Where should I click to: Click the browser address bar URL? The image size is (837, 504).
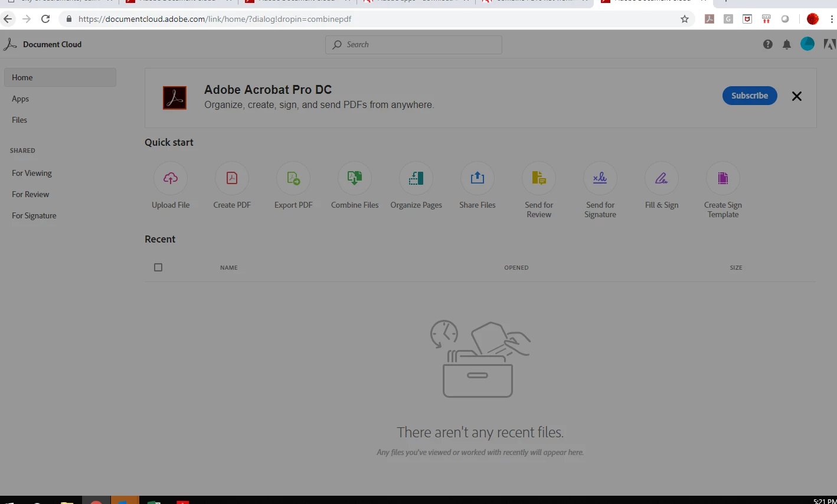tap(215, 19)
